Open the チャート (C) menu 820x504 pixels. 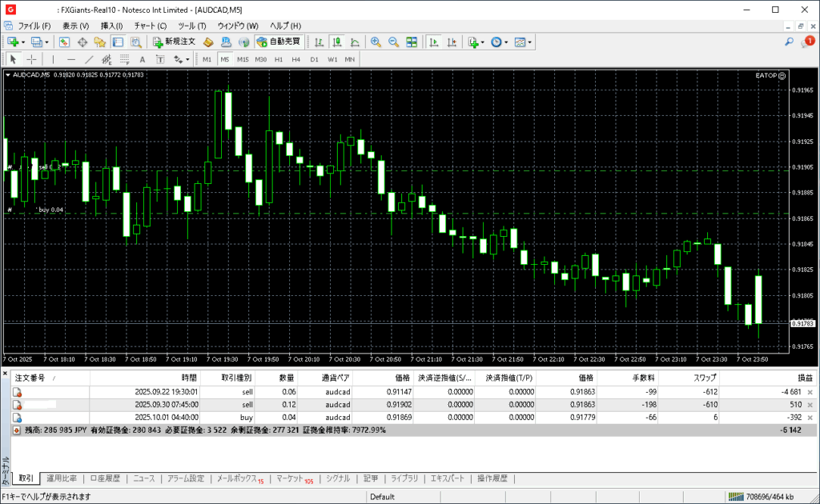point(150,26)
